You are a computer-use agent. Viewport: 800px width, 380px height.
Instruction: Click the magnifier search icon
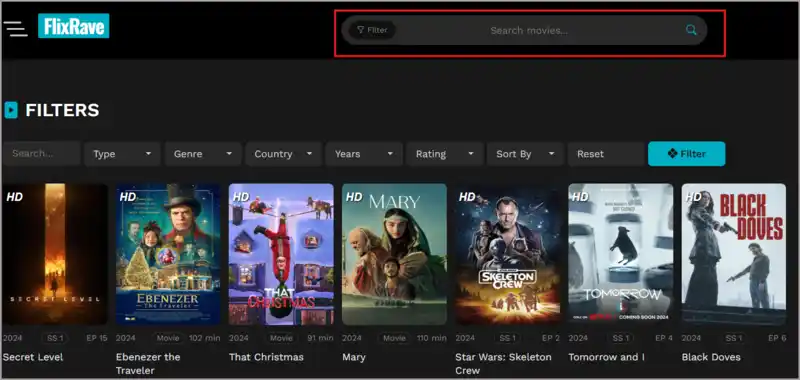(x=691, y=30)
